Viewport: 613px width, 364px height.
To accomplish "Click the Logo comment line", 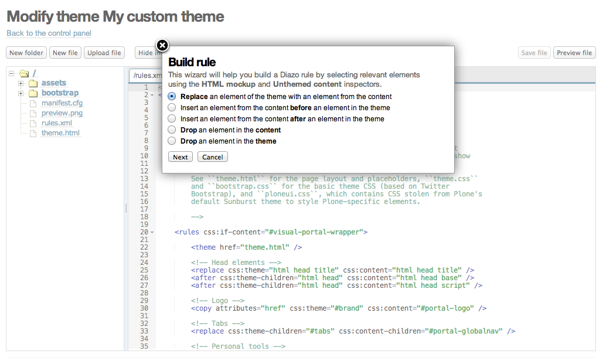I will click(x=217, y=301).
